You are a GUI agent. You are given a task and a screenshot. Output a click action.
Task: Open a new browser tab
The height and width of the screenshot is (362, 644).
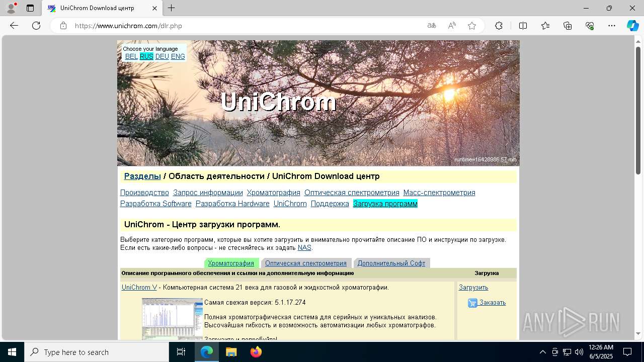pos(172,8)
